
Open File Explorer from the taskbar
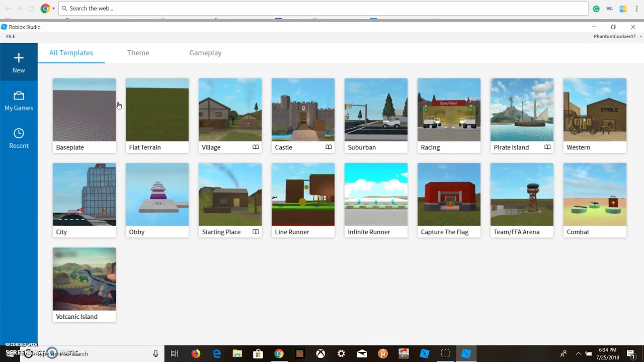[x=237, y=353]
